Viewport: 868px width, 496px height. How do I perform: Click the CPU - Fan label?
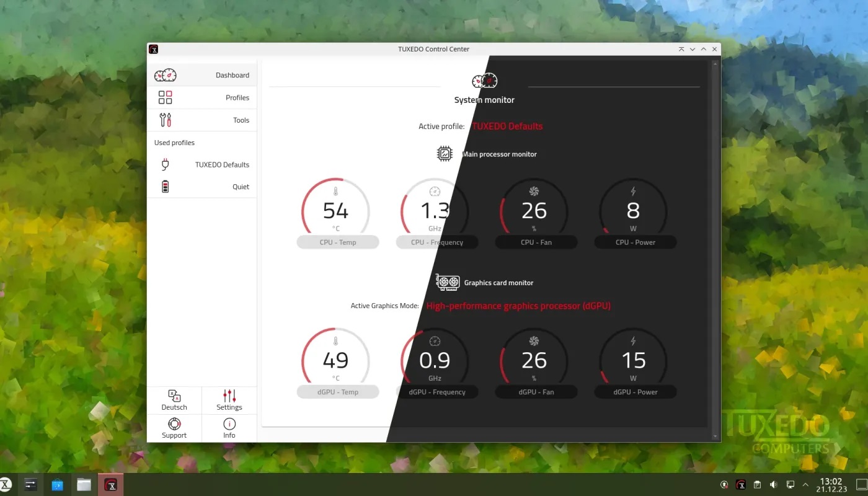click(536, 242)
